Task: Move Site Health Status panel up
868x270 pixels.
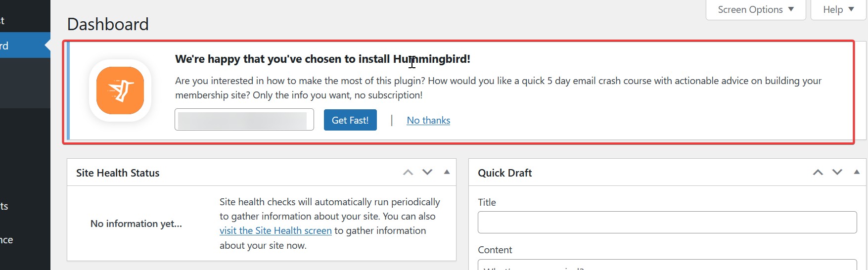Action: tap(408, 173)
